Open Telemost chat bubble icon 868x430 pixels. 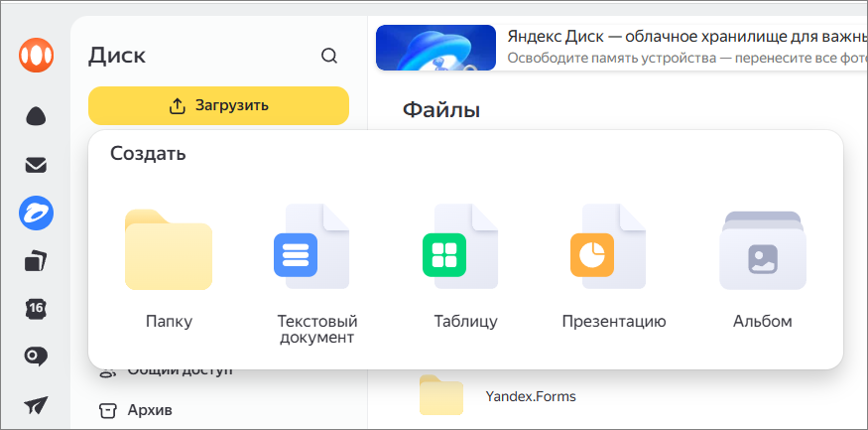[36, 357]
